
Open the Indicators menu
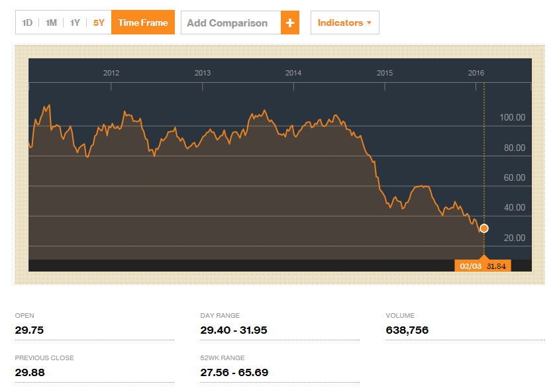(x=345, y=23)
